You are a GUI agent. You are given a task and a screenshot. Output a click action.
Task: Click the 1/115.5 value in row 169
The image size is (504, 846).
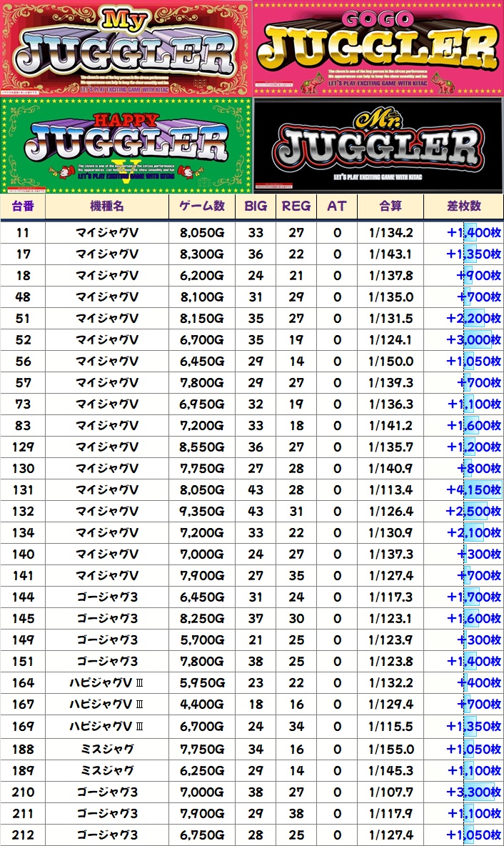point(390,727)
